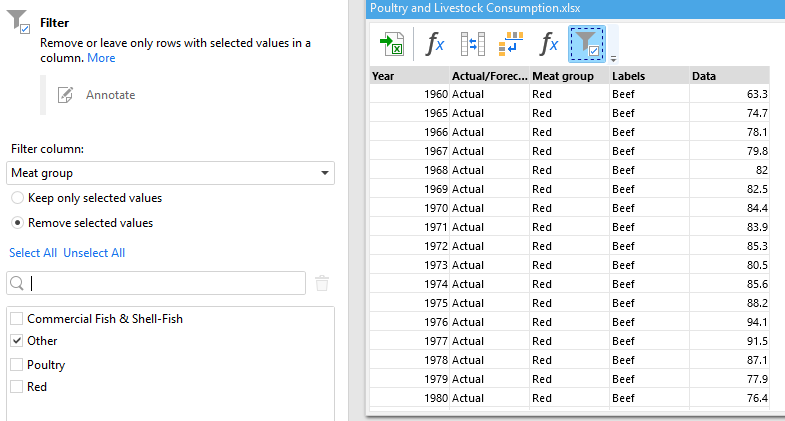785x421 pixels.
Task: Tick the Poultry checkbox
Action: (16, 365)
